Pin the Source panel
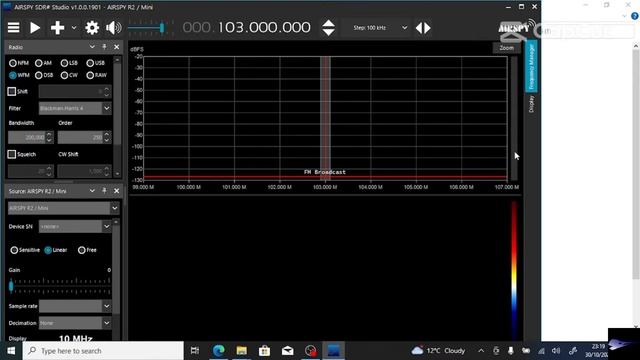This screenshot has width=640, height=360. tap(104, 191)
